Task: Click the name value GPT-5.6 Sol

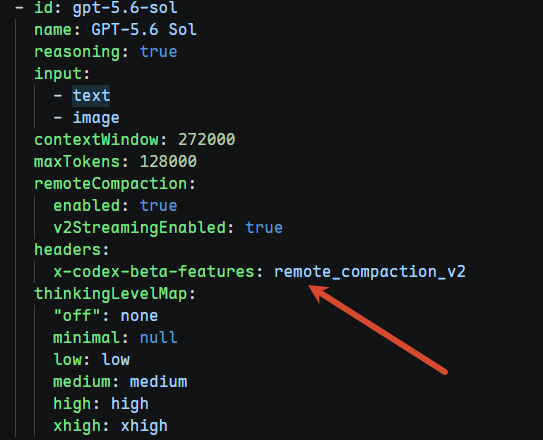Action: pyautogui.click(x=144, y=29)
